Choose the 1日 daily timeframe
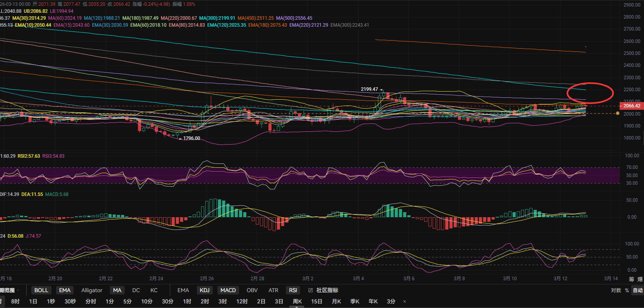 (x=33, y=301)
